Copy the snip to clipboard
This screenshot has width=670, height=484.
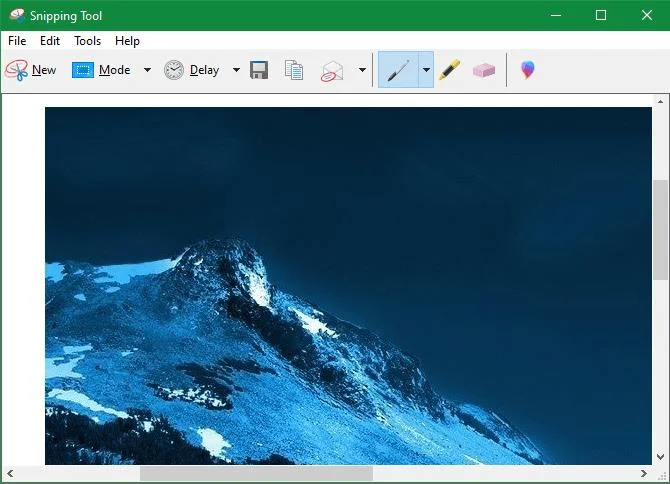pos(294,70)
